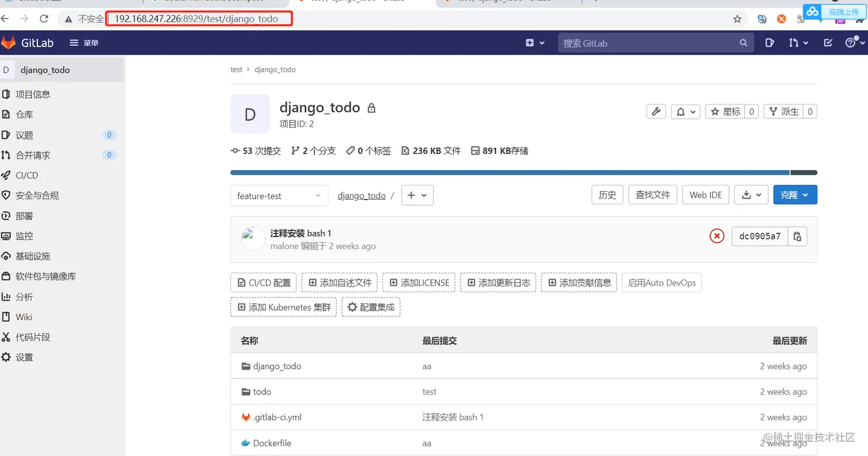Image resolution: width=868 pixels, height=456 pixels.
Task: Open the issues icon in top navbar
Action: pos(770,43)
